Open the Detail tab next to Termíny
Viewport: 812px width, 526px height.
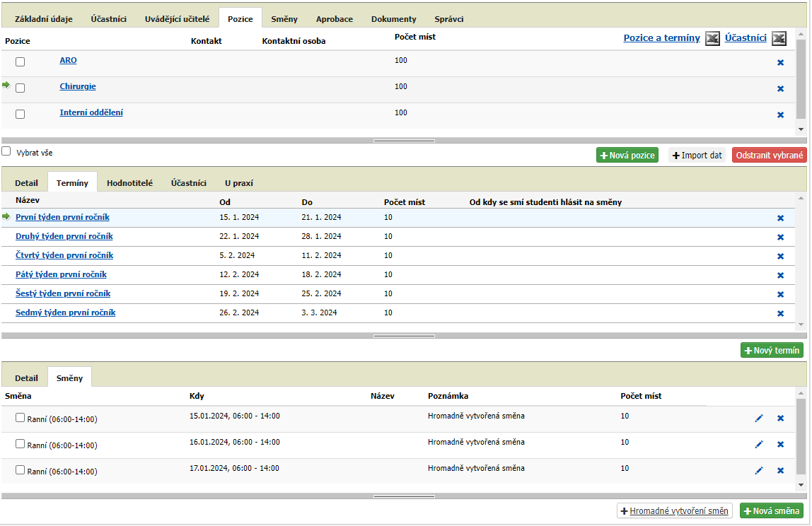coord(26,183)
